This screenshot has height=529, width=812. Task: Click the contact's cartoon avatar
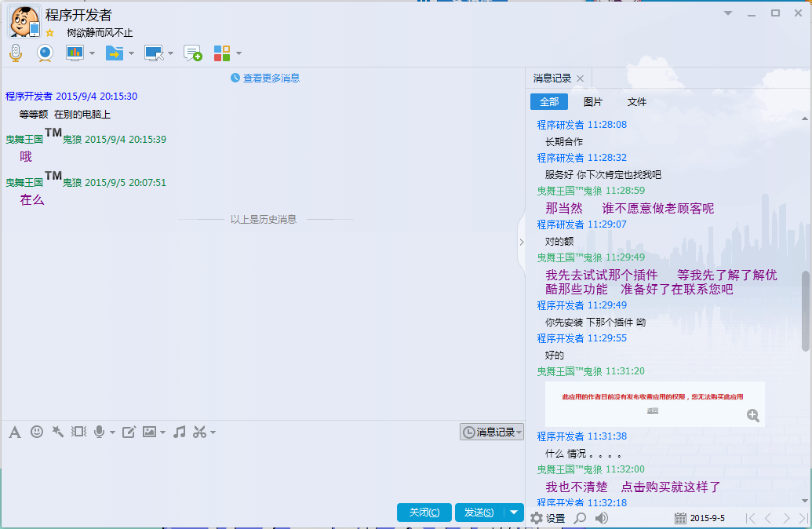[24, 21]
